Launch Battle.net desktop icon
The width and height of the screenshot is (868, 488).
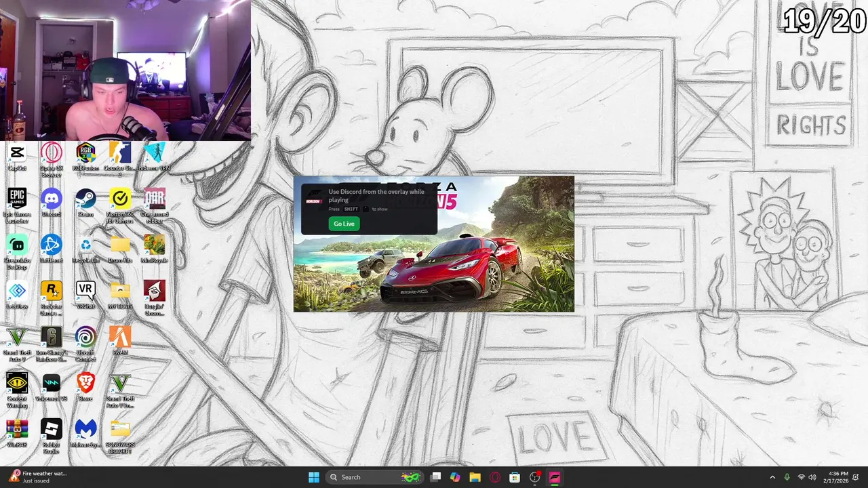(x=52, y=249)
